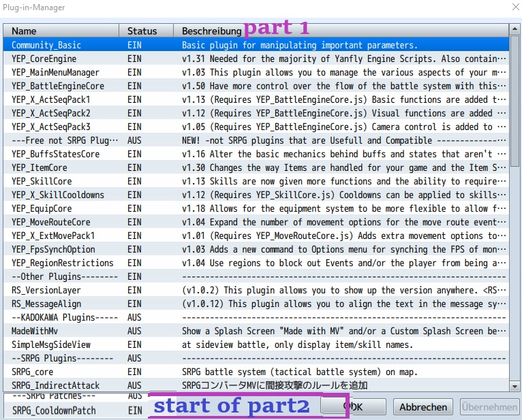Image resolution: width=522 pixels, height=420 pixels.
Task: Click the scrollbar up arrow
Action: [x=515, y=29]
